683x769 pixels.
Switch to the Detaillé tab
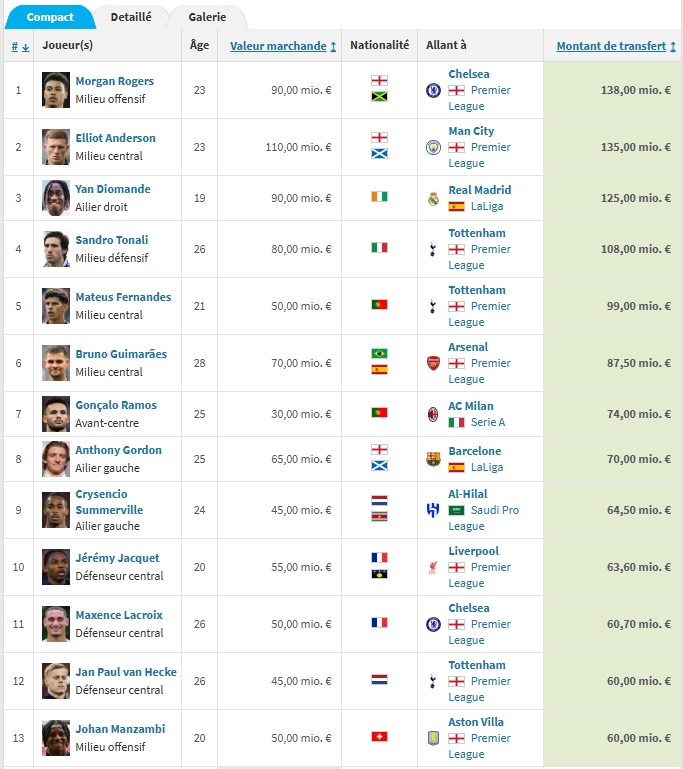point(131,17)
